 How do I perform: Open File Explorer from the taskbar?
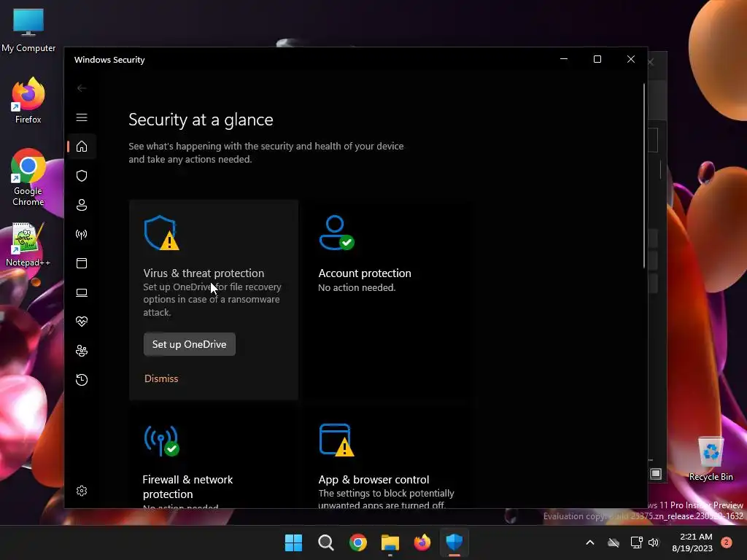coord(390,542)
